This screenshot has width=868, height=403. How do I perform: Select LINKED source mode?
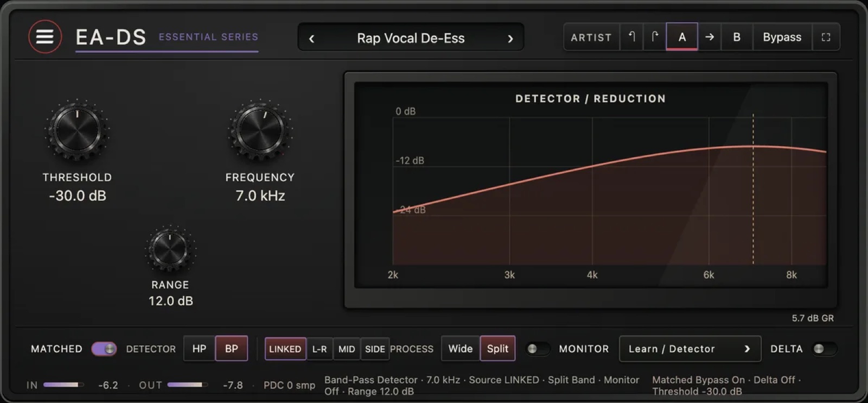[285, 349]
